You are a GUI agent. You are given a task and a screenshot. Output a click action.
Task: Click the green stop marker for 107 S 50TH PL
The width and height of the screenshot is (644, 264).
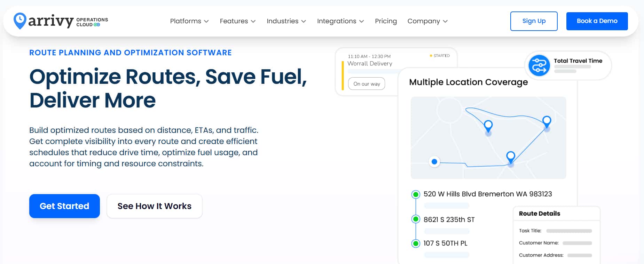pyautogui.click(x=416, y=243)
